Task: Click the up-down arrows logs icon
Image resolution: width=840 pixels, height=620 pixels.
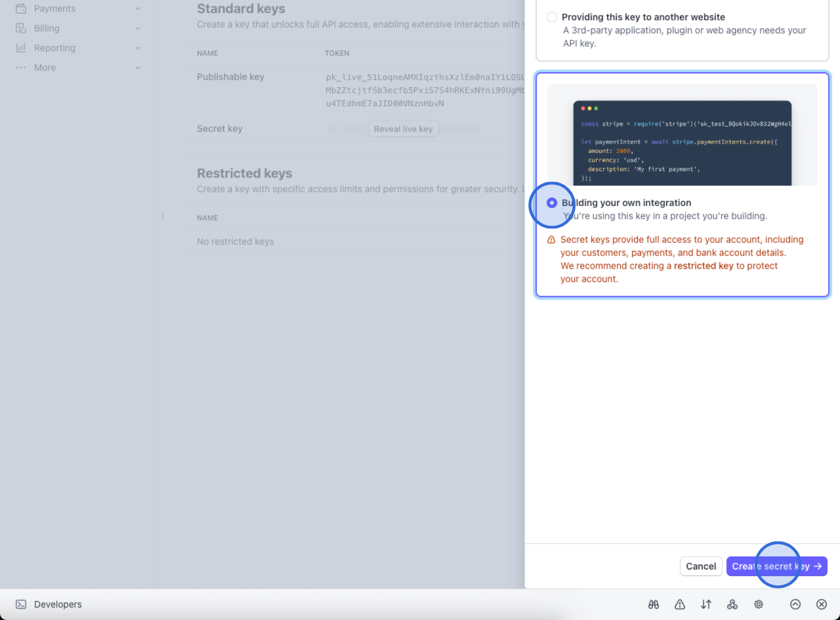Action: click(706, 604)
